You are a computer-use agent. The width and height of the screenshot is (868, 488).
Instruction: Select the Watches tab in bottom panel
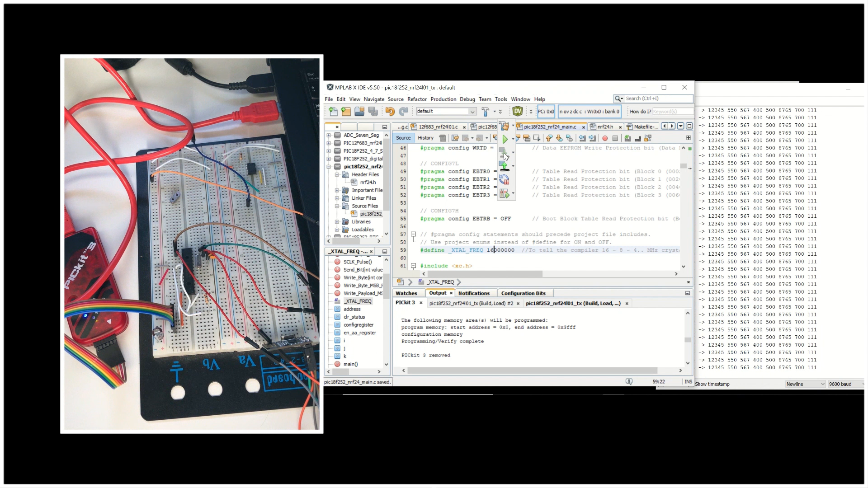point(406,293)
